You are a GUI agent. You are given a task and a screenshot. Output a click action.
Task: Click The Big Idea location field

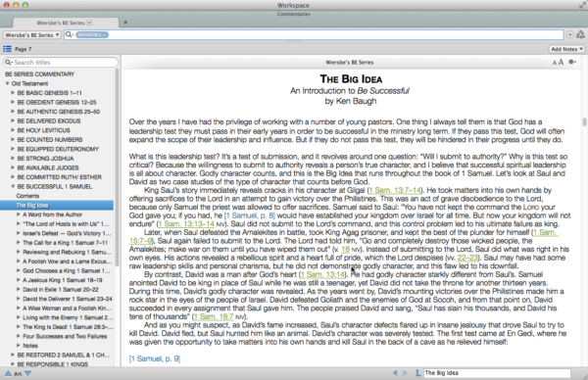point(497,373)
